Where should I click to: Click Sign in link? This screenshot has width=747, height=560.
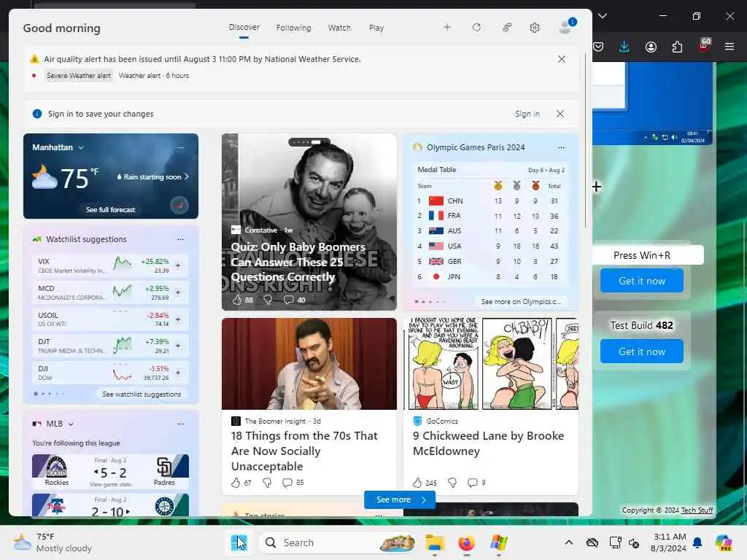pyautogui.click(x=527, y=114)
